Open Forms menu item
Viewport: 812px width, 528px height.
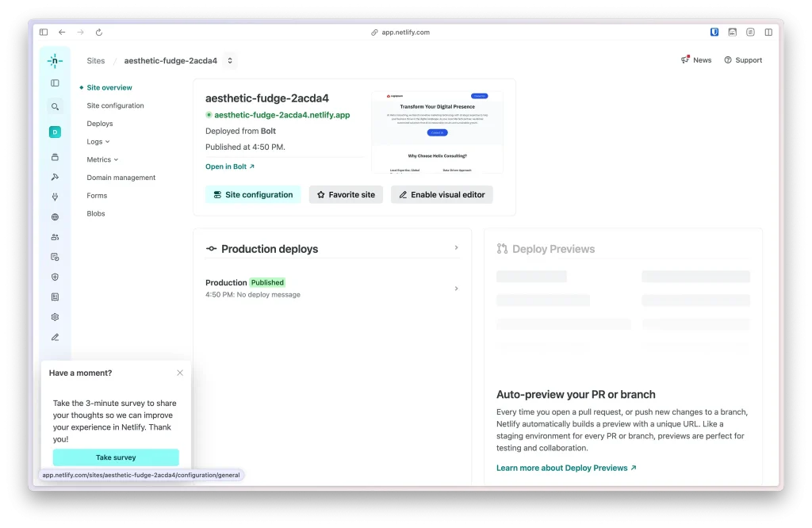[97, 196]
